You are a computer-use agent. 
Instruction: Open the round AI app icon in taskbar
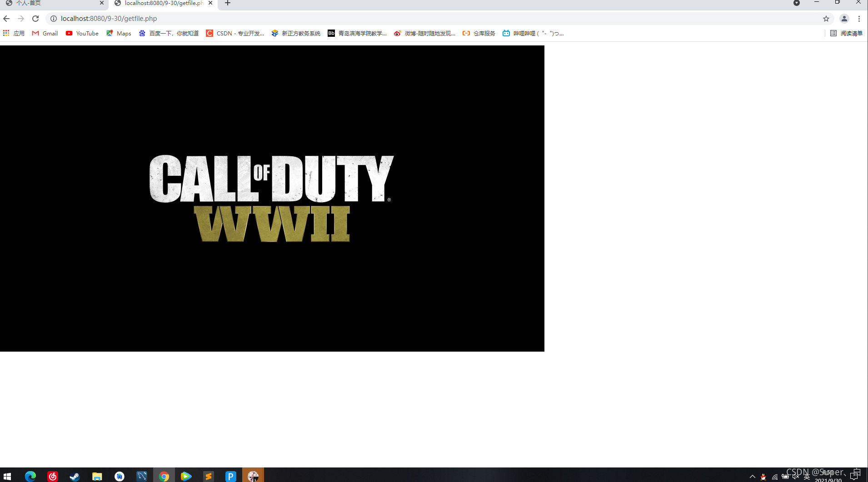pos(119,476)
